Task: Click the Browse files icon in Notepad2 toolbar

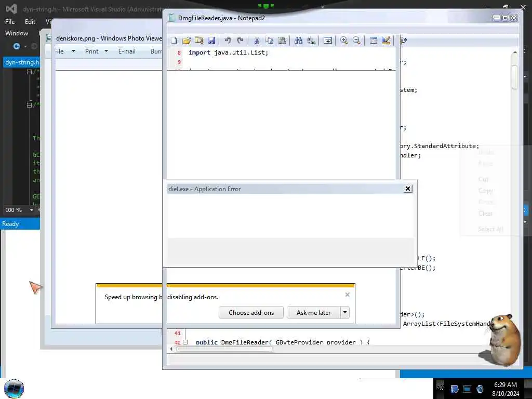Action: tap(199, 41)
